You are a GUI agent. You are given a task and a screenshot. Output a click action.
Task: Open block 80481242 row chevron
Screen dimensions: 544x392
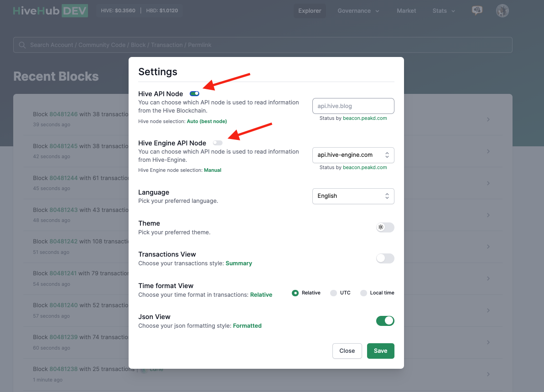point(488,247)
